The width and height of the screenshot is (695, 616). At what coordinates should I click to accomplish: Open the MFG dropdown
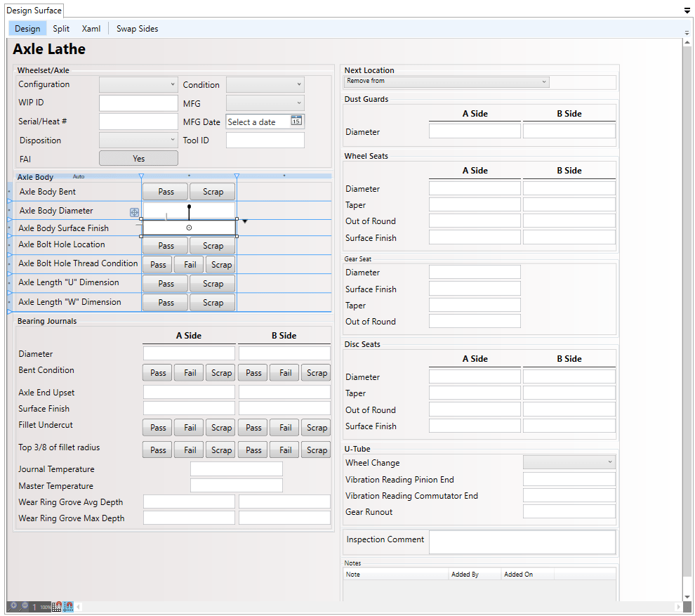265,103
